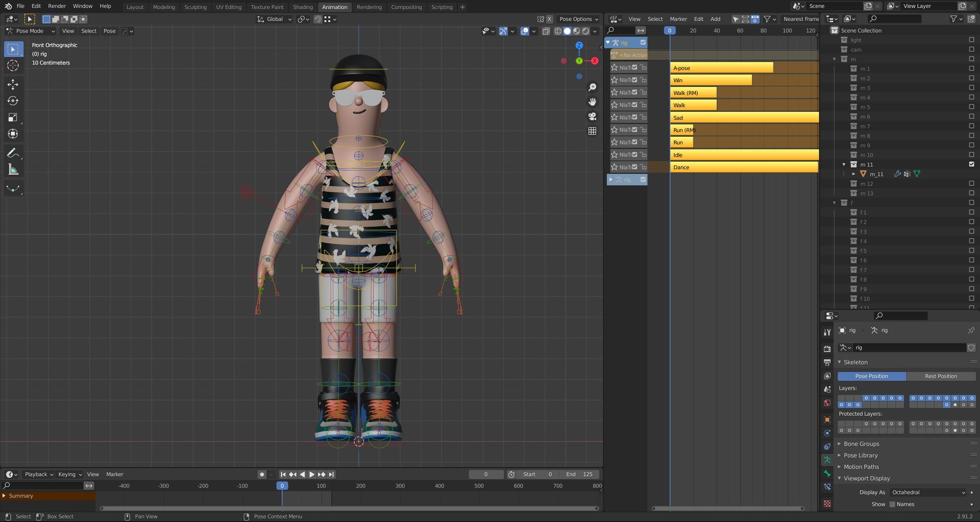Image resolution: width=980 pixels, height=522 pixels.
Task: Open the Display As Octahedral dropdown
Action: (928, 492)
